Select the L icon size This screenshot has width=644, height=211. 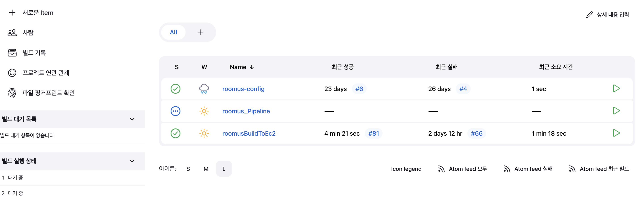tap(224, 169)
